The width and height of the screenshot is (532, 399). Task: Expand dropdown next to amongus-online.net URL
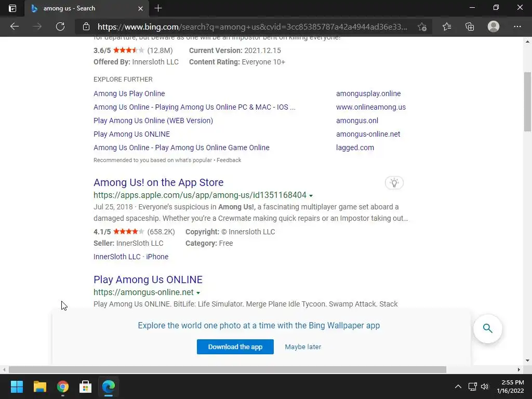[198, 292]
